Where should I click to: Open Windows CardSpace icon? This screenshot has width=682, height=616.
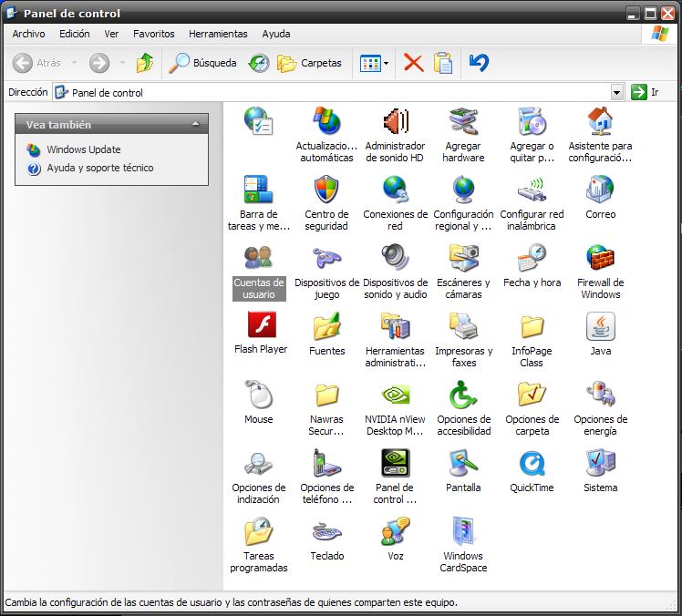click(463, 530)
